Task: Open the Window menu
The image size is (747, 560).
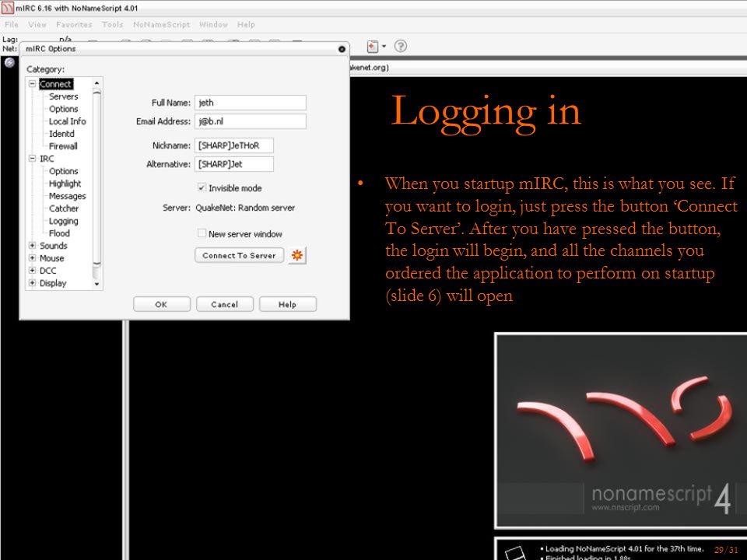Action: [x=213, y=24]
